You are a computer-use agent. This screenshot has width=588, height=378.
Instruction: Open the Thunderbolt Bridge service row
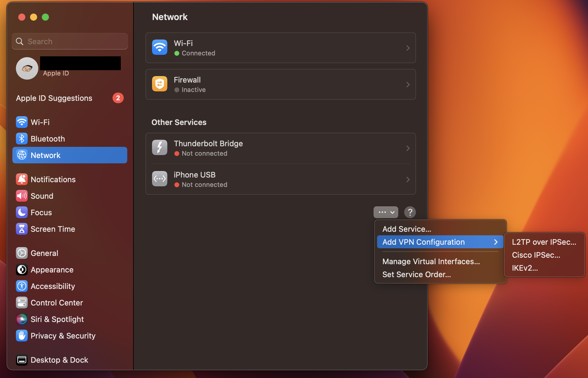coord(280,148)
